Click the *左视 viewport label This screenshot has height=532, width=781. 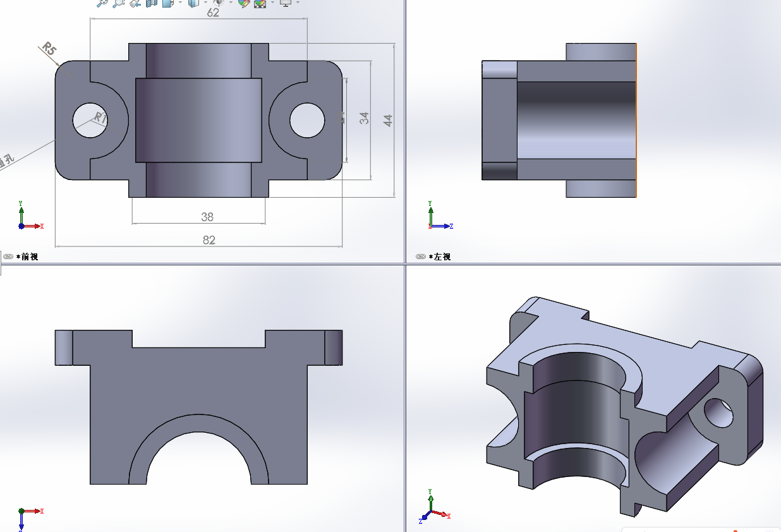(x=439, y=257)
